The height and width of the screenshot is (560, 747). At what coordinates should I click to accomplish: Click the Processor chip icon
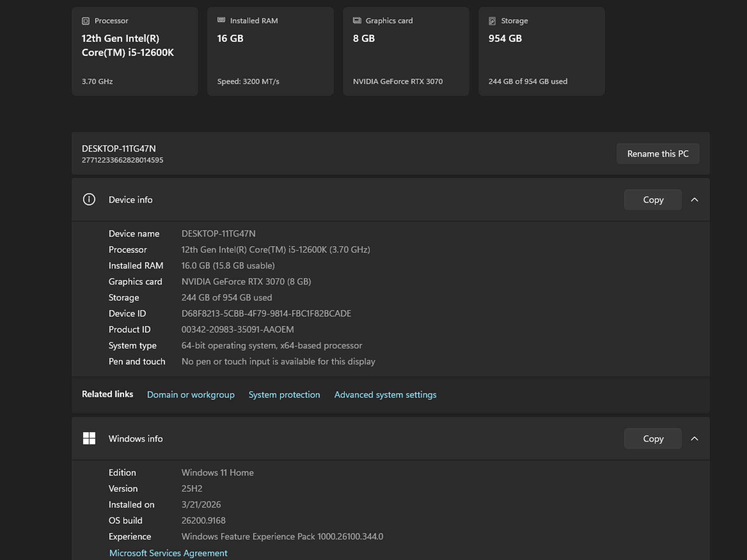[86, 21]
